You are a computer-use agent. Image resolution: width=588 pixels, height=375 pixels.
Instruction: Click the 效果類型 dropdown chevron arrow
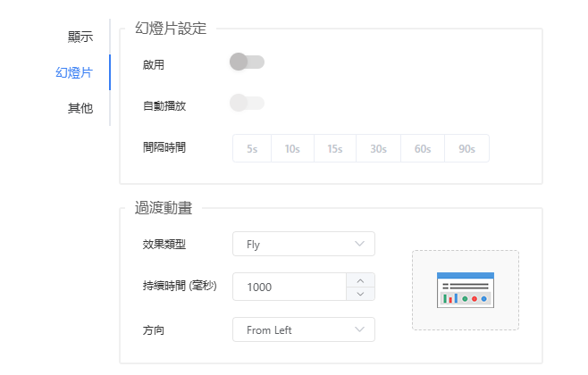pos(360,244)
